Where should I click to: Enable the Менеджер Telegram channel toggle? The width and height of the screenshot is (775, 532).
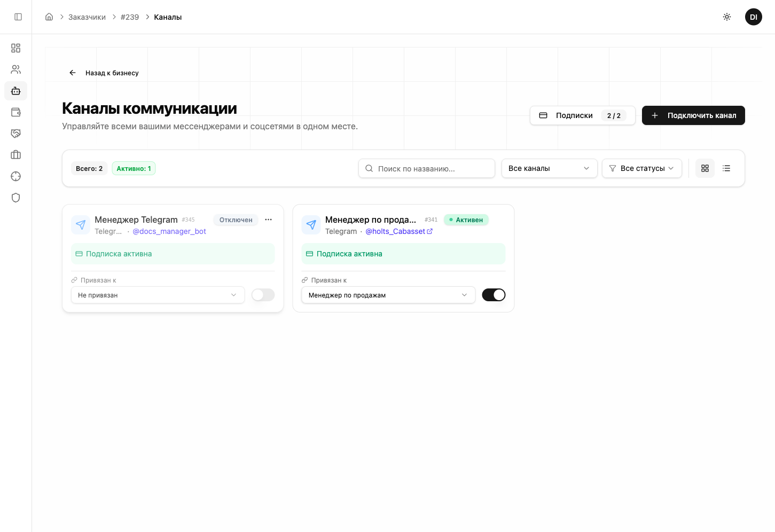(x=263, y=295)
